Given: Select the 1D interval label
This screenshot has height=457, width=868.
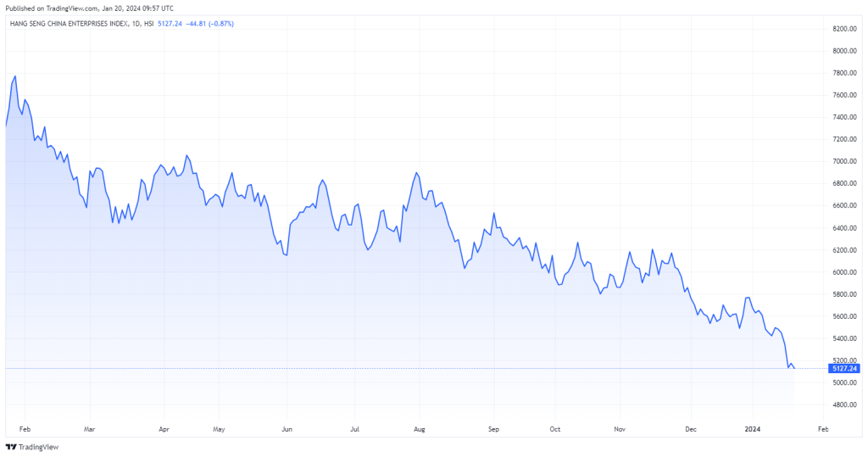Looking at the screenshot, I should coord(136,24).
